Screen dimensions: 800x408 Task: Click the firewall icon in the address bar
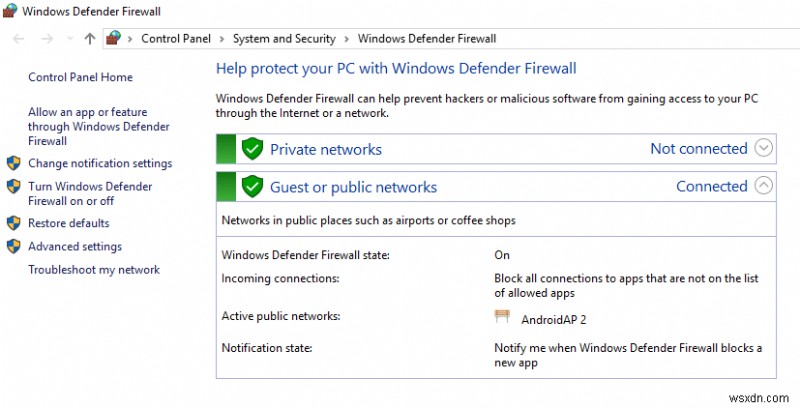(x=113, y=39)
